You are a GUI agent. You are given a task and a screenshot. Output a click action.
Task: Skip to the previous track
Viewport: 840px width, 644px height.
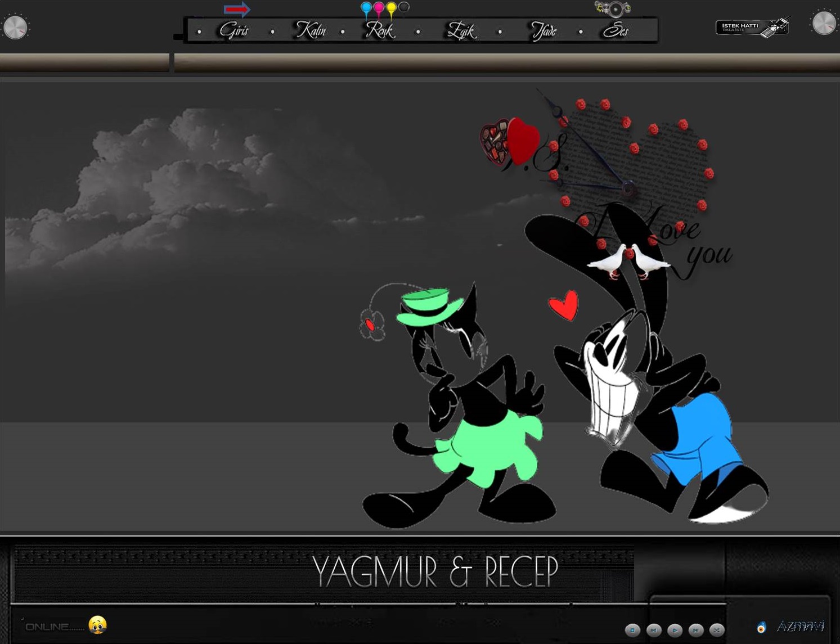tap(654, 630)
